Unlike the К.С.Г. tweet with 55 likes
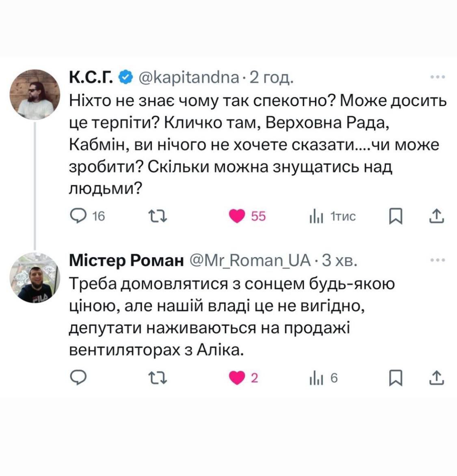Screen dimensions: 457x476 click(237, 216)
